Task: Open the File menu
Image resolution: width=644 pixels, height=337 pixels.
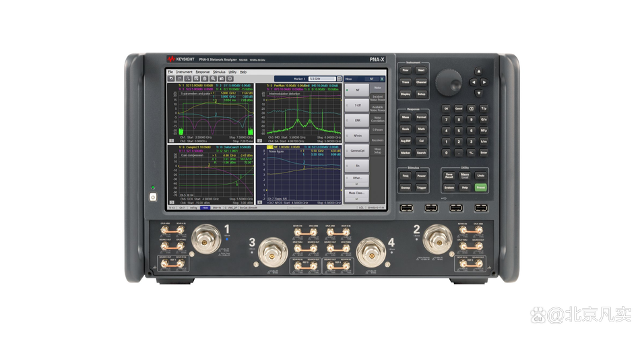Action: click(170, 72)
